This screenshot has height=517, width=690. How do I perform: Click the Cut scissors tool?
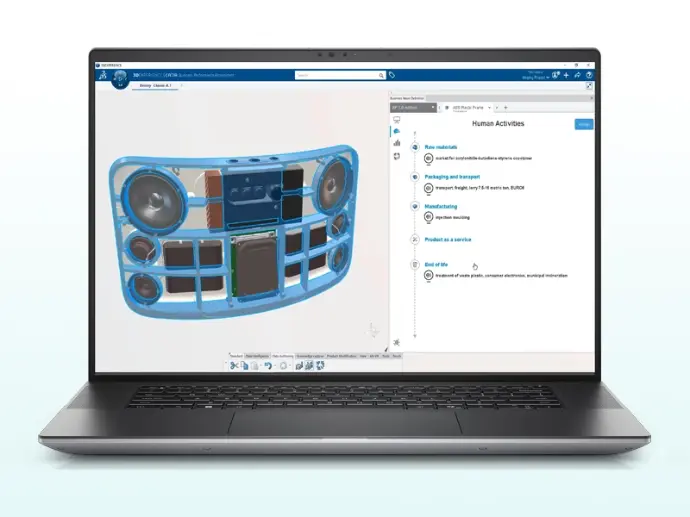tap(234, 366)
